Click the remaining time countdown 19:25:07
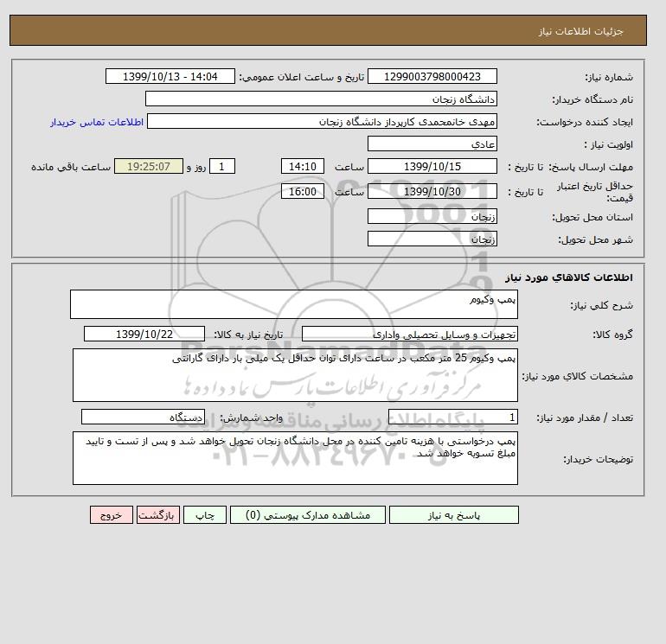The width and height of the screenshot is (666, 644). (149, 166)
